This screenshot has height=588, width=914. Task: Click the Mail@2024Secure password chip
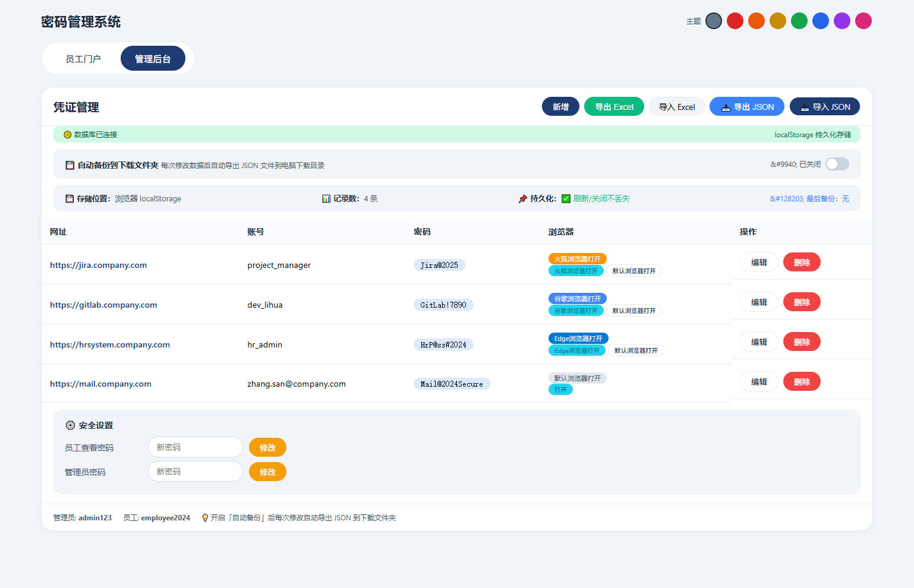[452, 384]
